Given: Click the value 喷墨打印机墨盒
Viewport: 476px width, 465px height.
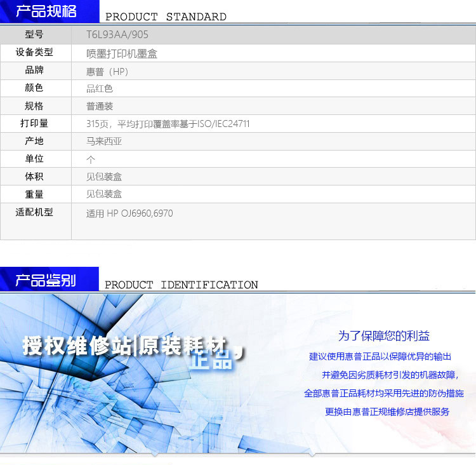Looking at the screenshot, I should point(122,54).
